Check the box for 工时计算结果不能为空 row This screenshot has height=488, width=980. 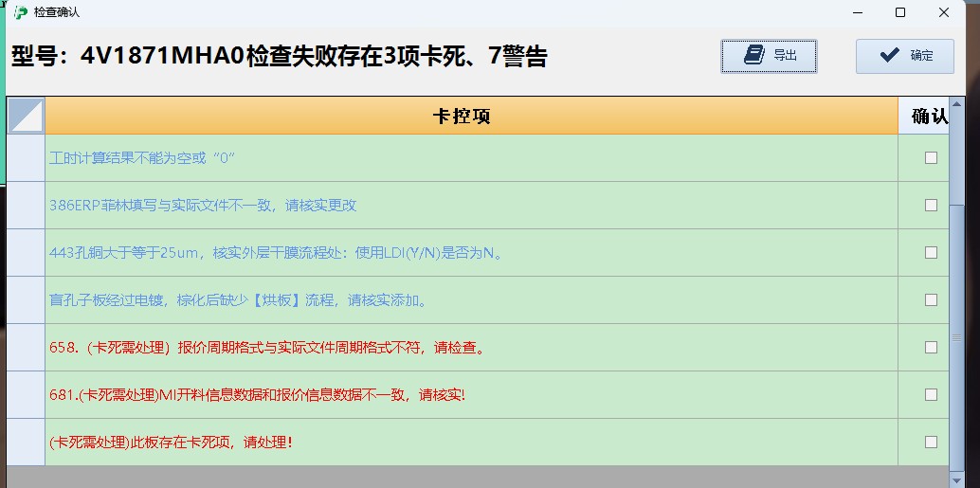(x=932, y=158)
